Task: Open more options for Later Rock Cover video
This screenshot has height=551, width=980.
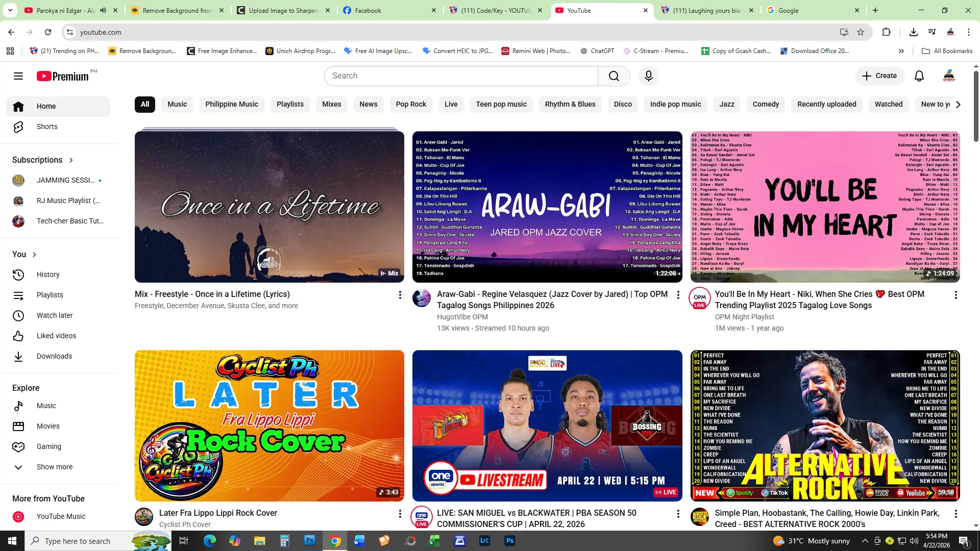Action: pos(400,514)
